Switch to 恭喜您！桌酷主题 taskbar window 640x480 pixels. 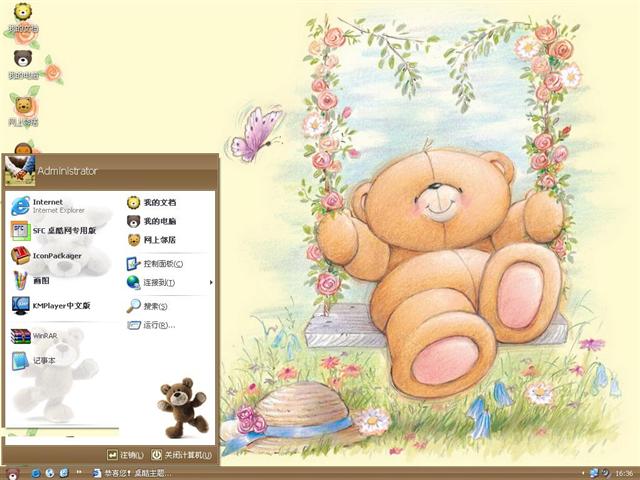pyautogui.click(x=131, y=473)
